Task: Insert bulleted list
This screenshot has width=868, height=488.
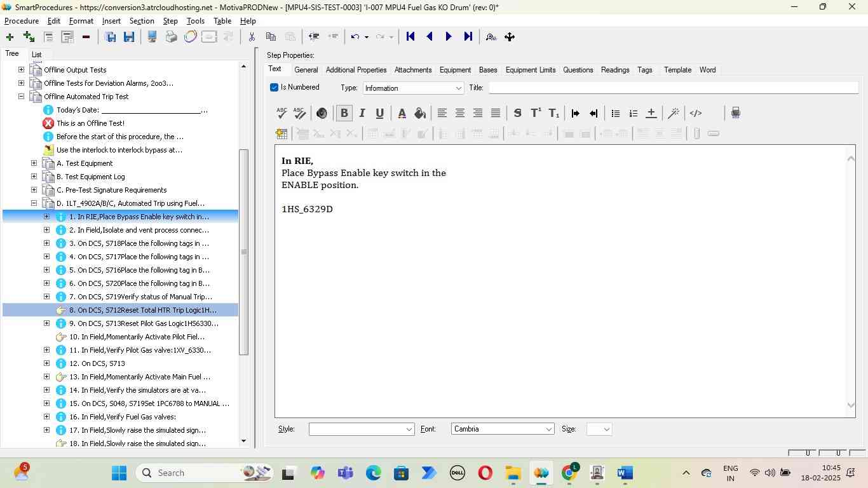Action: tap(615, 113)
